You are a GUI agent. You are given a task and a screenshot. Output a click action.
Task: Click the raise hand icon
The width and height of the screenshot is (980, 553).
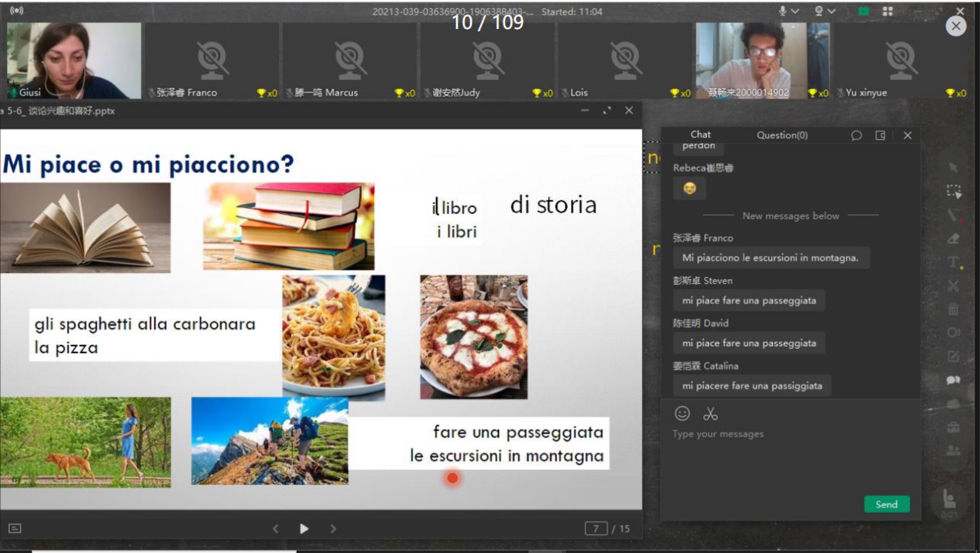click(x=949, y=500)
